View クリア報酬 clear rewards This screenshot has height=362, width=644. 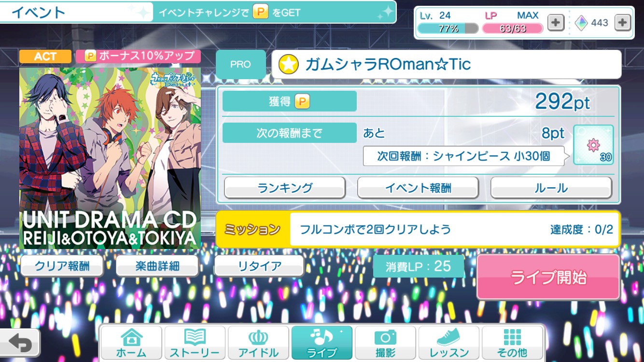tap(62, 266)
